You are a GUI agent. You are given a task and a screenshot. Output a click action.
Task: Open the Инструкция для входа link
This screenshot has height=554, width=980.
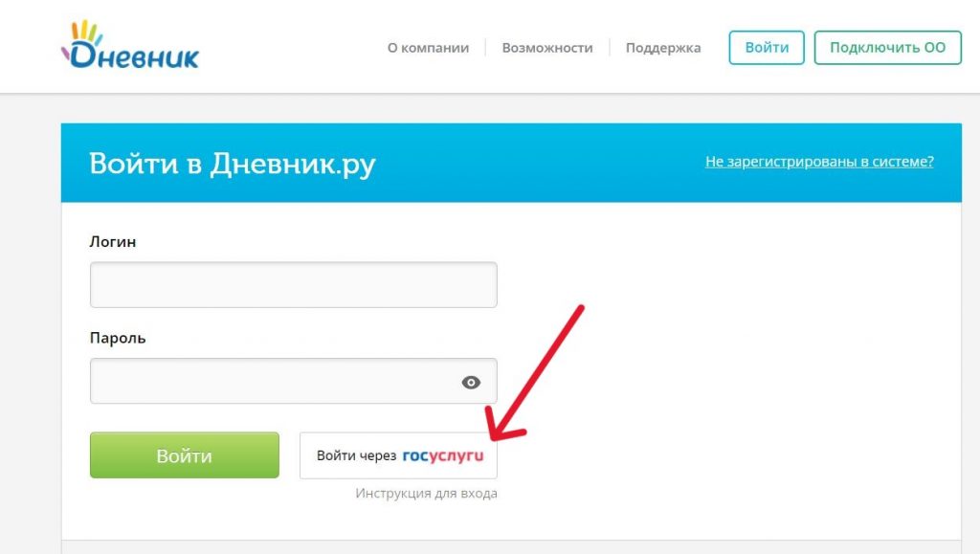pos(426,494)
